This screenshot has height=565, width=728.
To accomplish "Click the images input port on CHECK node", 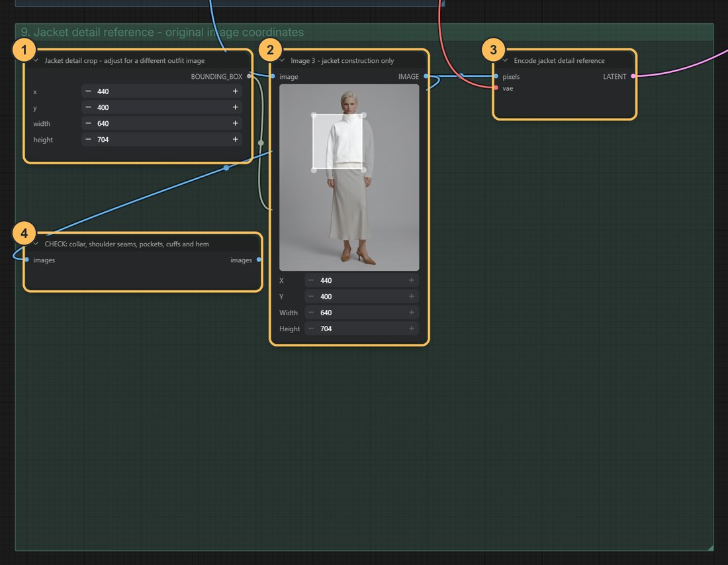I will 26,260.
